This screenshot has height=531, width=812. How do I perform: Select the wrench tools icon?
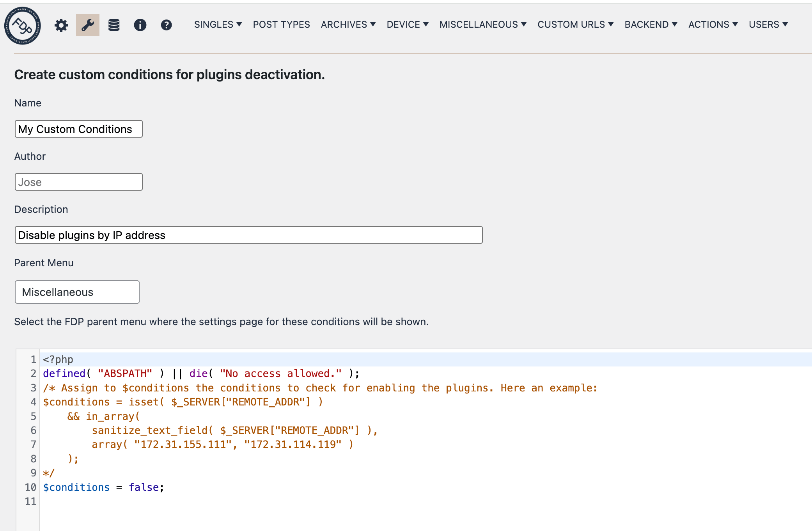coord(87,25)
